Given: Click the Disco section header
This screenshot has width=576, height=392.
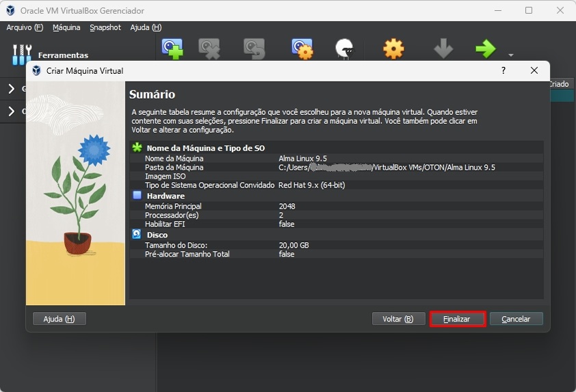Looking at the screenshot, I should [157, 235].
